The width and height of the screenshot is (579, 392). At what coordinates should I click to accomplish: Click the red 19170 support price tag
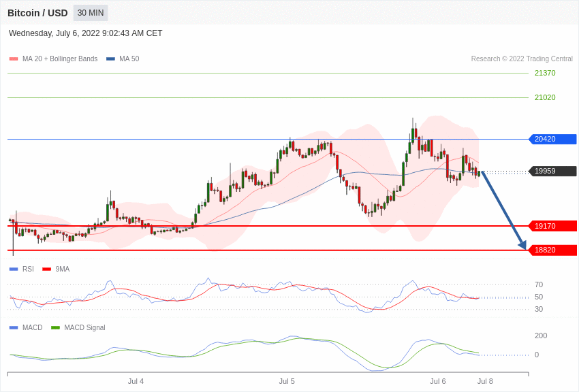(552, 226)
